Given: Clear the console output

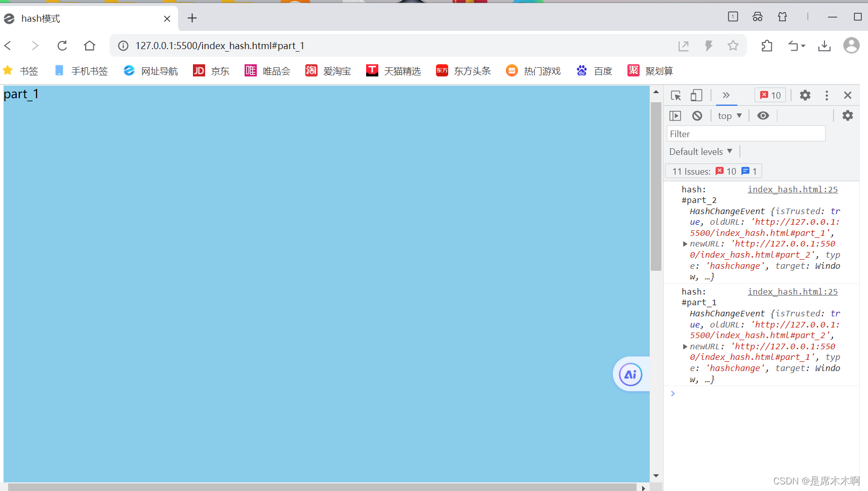Looking at the screenshot, I should [x=697, y=116].
